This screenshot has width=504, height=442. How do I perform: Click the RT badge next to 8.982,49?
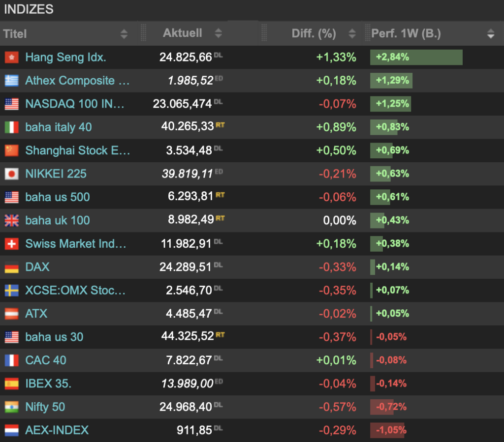point(220,218)
